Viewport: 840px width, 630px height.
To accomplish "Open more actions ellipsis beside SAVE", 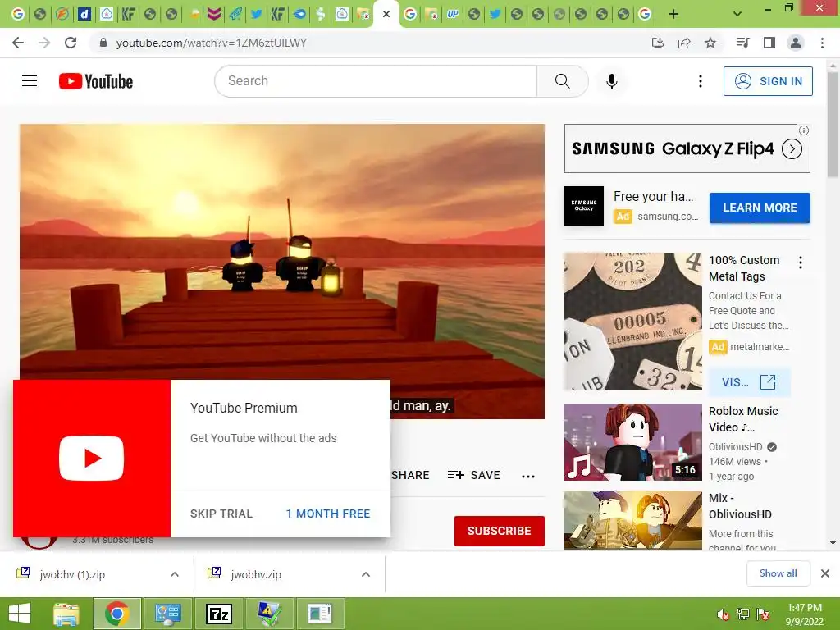I will pyautogui.click(x=528, y=476).
